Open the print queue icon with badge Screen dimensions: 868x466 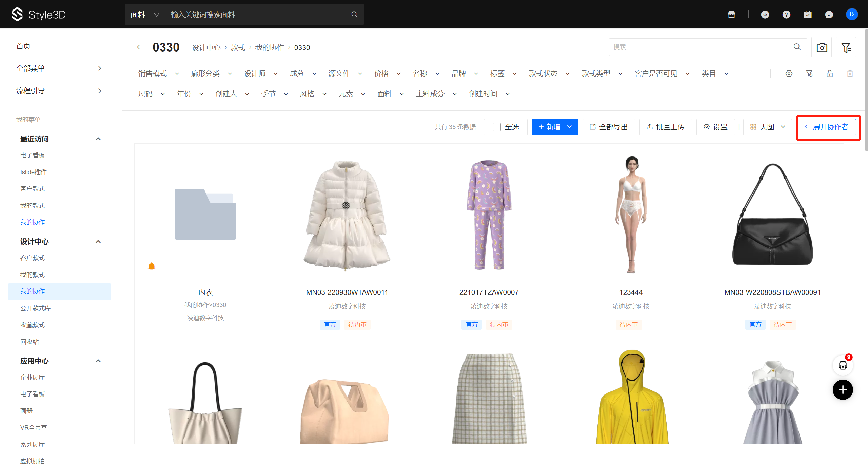pyautogui.click(x=843, y=365)
